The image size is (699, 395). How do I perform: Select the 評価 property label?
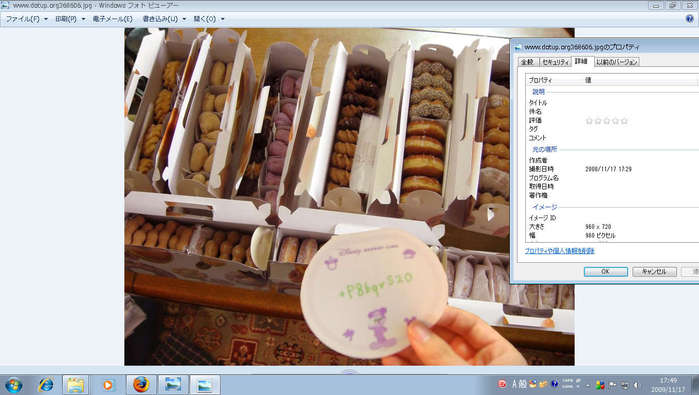pos(535,120)
